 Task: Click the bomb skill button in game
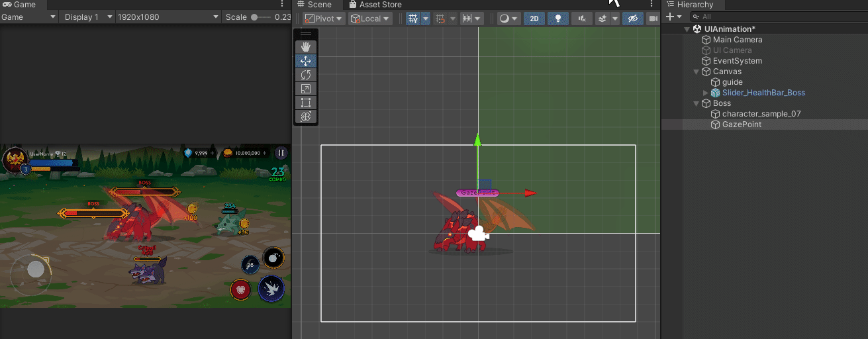tap(273, 256)
